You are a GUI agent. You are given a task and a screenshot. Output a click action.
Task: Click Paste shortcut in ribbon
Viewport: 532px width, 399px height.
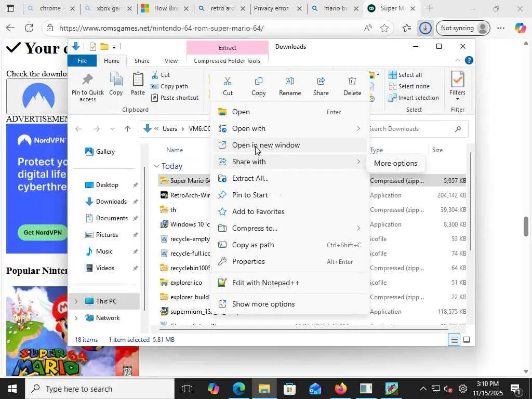point(175,98)
